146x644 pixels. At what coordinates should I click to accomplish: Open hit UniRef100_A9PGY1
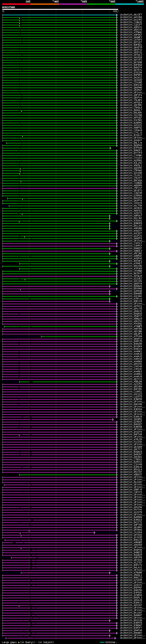point(131,27)
